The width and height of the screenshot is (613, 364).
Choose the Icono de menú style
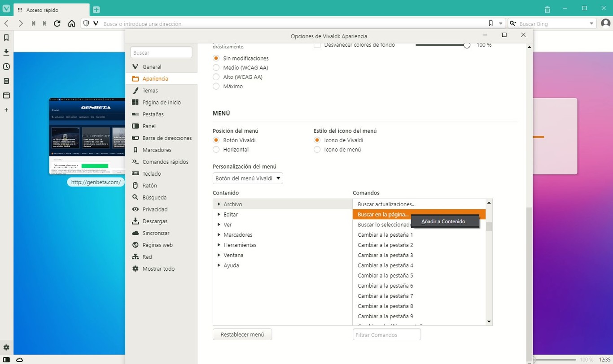point(317,150)
